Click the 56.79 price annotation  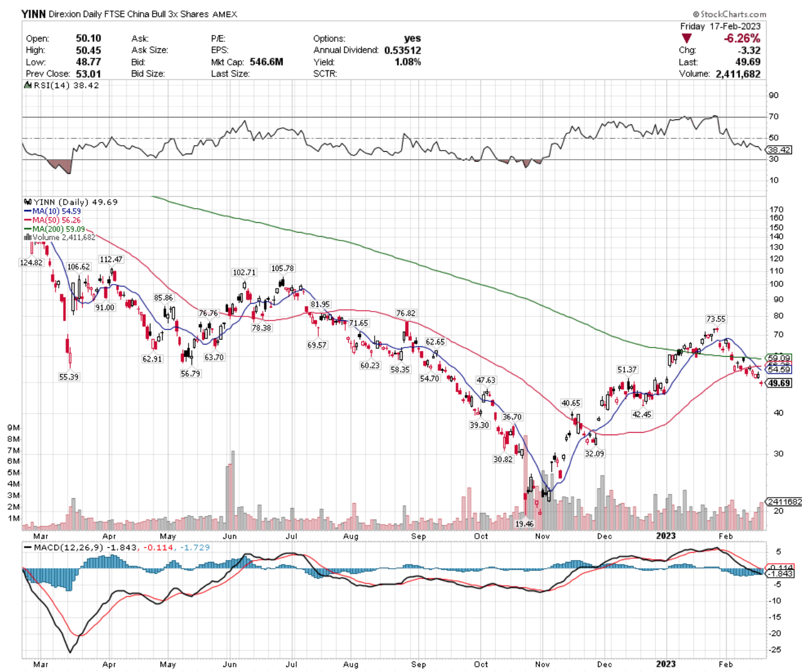point(190,374)
